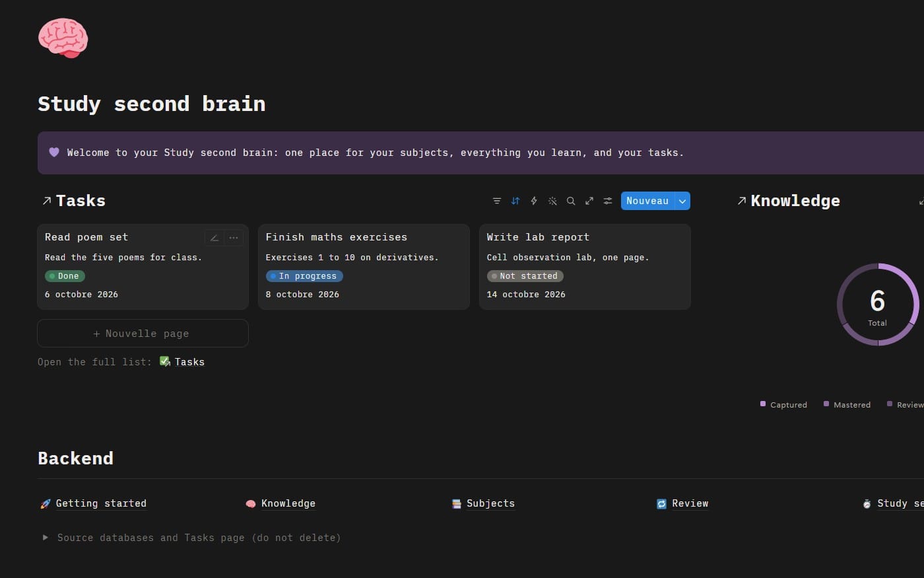Click the arrow icon beside Knowledge heading
924x578 pixels.
pyautogui.click(x=742, y=201)
